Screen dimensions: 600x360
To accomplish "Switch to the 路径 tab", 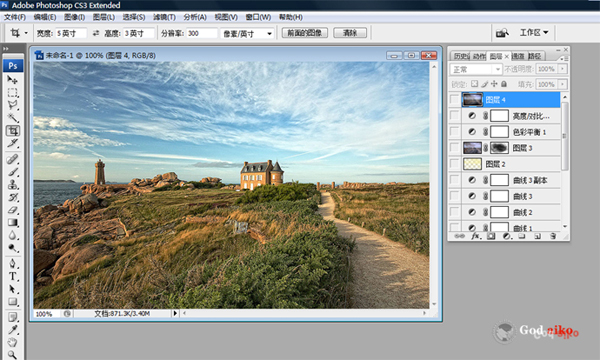I will [x=535, y=56].
